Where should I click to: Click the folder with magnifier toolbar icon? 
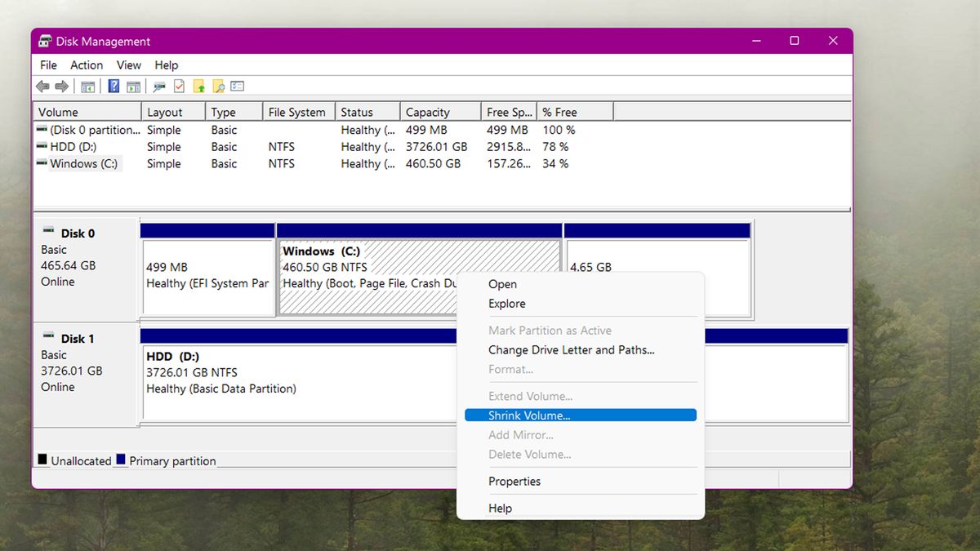218,87
